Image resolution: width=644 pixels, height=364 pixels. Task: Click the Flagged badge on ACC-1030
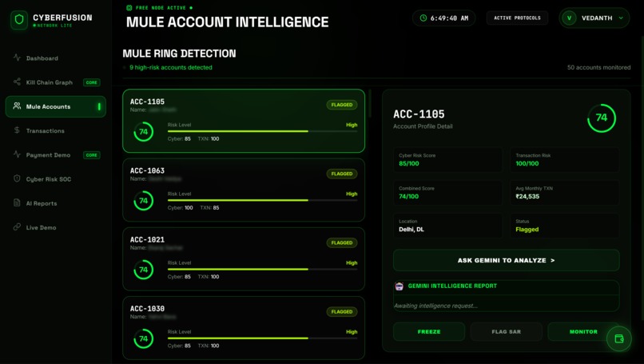pyautogui.click(x=342, y=312)
